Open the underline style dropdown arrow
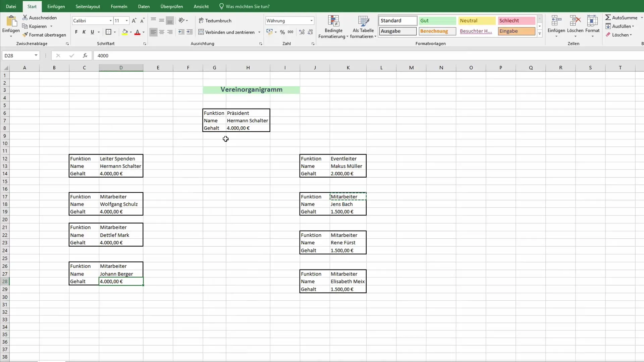This screenshot has height=362, width=644. pos(99,32)
